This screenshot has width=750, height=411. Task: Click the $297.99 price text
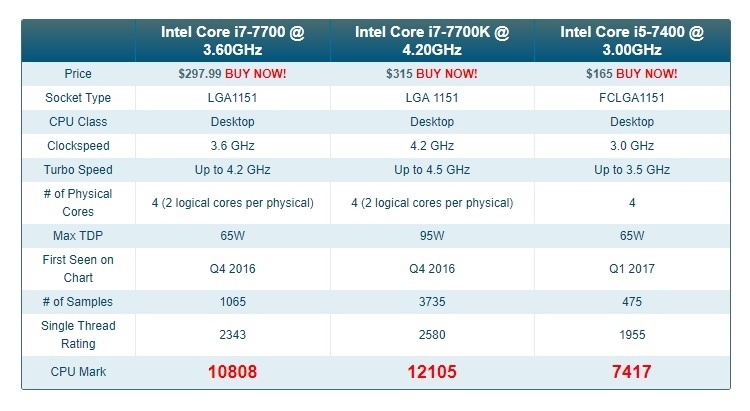[200, 74]
